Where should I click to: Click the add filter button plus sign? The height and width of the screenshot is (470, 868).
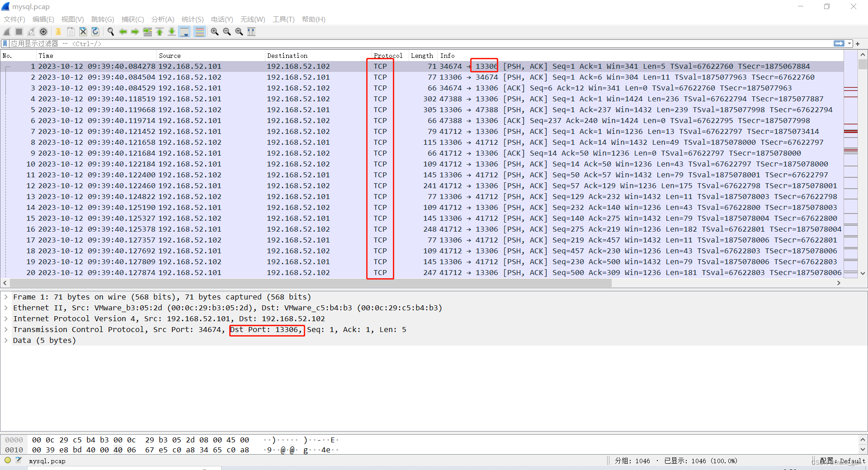point(858,43)
